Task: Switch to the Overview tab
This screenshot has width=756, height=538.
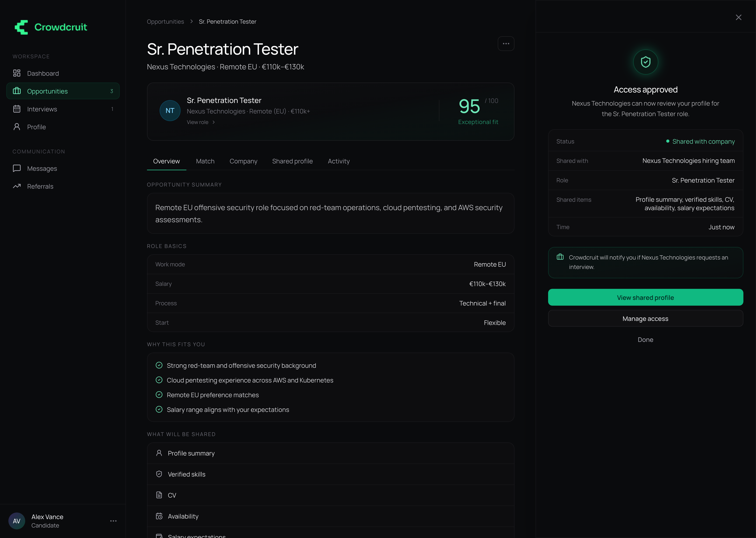Action: point(166,161)
